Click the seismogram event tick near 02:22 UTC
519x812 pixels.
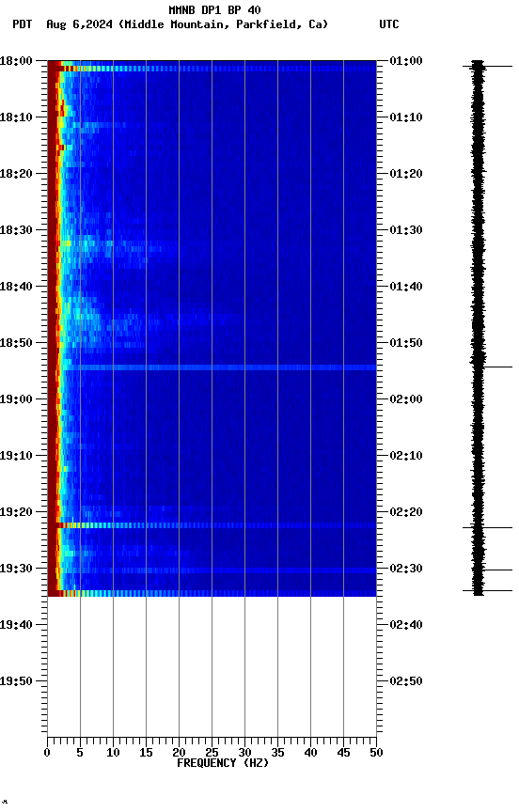pos(487,528)
